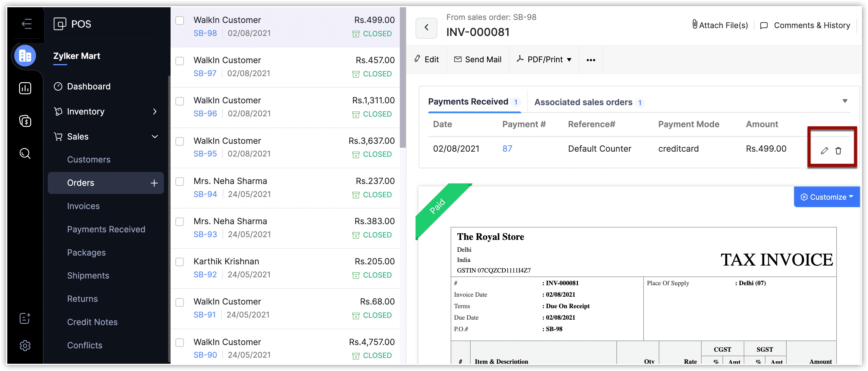Click the orders list vertical scrollbar
Screen dimensions: 868x371
403,77
